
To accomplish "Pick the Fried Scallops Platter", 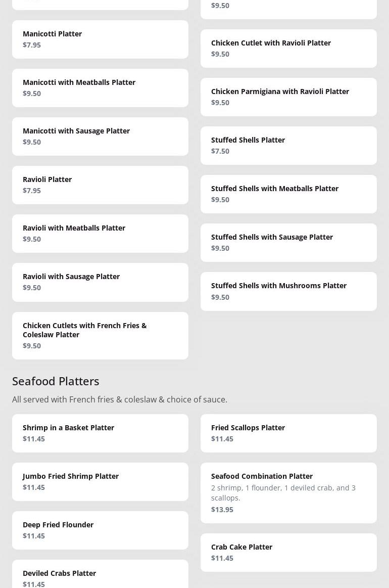I will 288,433.
